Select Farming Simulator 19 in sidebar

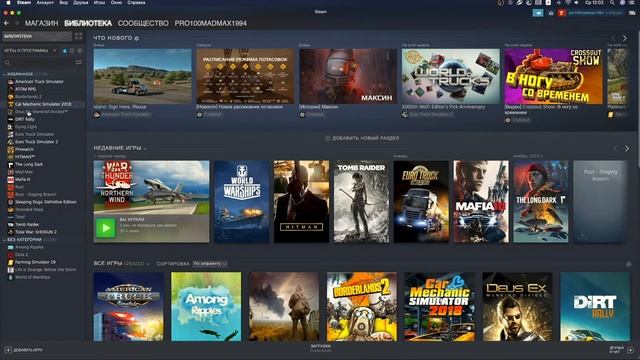(35, 262)
